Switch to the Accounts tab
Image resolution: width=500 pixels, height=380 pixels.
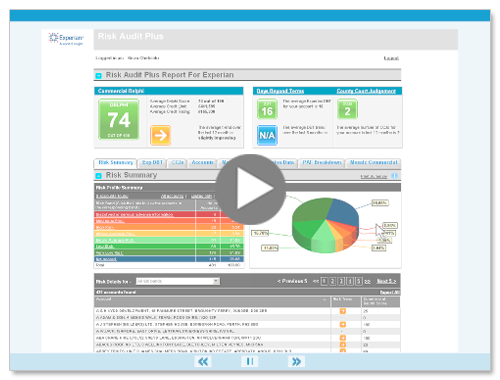202,163
